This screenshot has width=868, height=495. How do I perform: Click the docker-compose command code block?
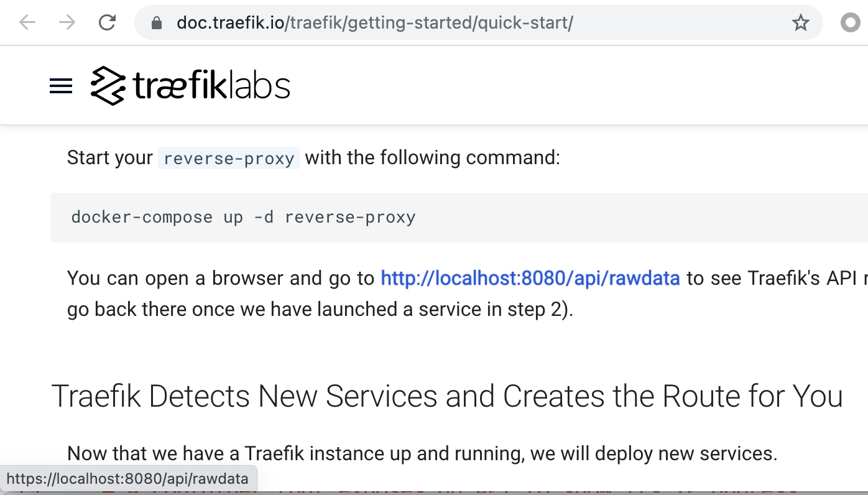(243, 217)
